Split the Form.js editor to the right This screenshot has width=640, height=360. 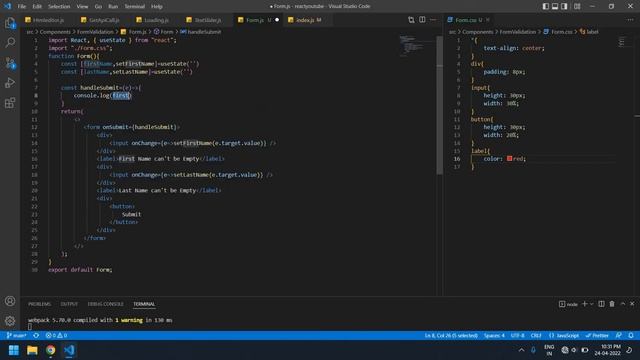tap(422, 20)
